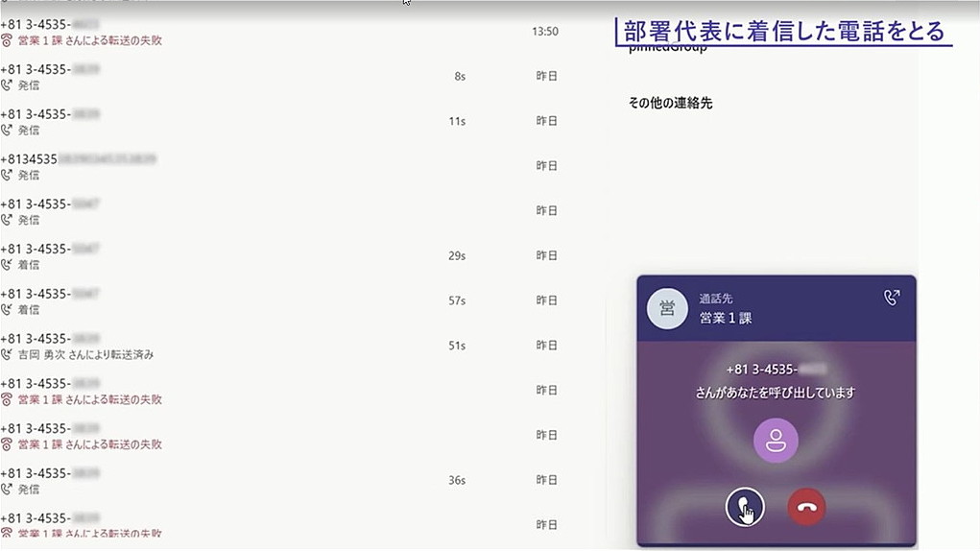Click the 営 avatar in the call notification
The image size is (980, 551).
tap(667, 308)
